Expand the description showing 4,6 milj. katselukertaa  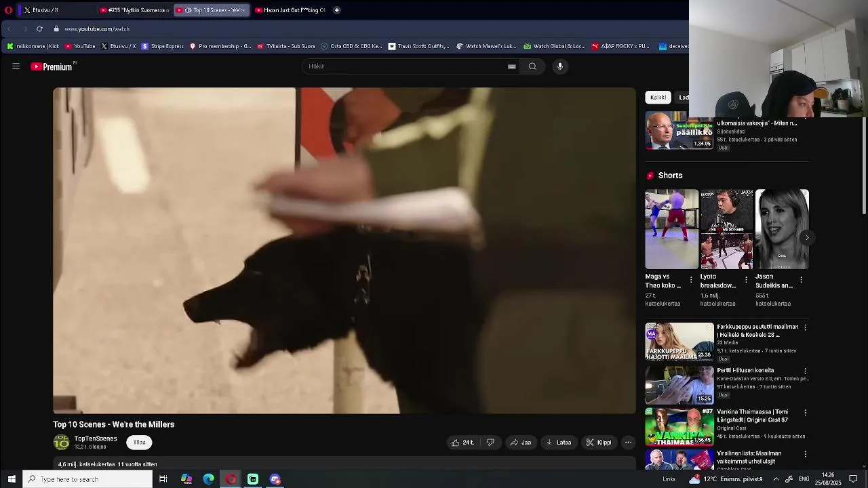tap(344, 464)
